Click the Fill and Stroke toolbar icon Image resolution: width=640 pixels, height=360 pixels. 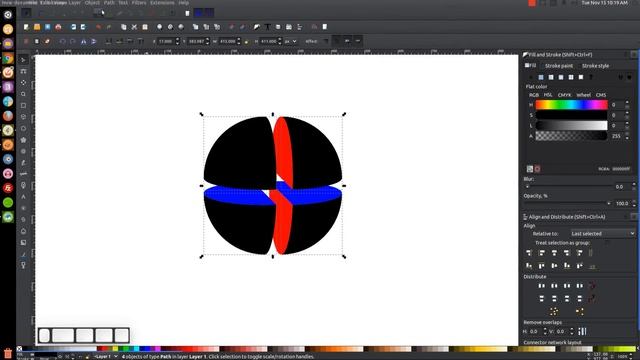click(x=257, y=27)
